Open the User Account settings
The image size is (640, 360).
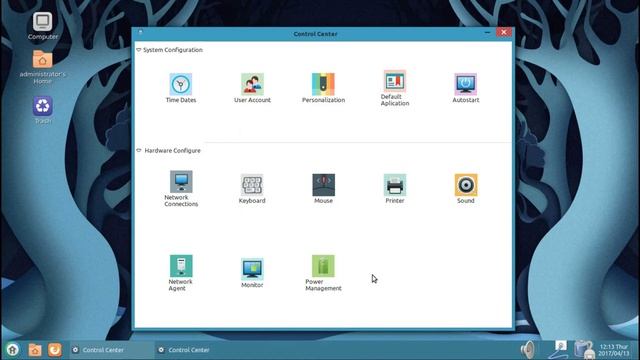[252, 88]
